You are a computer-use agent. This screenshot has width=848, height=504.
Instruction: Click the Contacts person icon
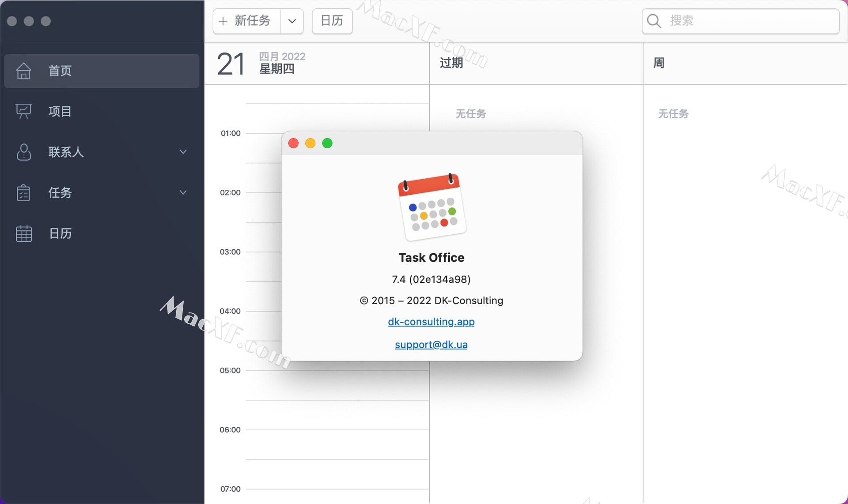click(24, 152)
